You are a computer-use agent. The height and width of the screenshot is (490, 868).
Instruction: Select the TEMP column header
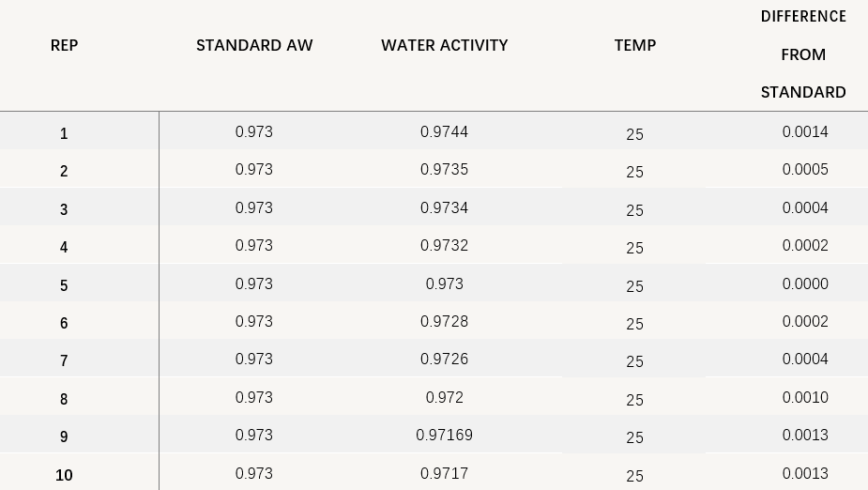pyautogui.click(x=635, y=45)
